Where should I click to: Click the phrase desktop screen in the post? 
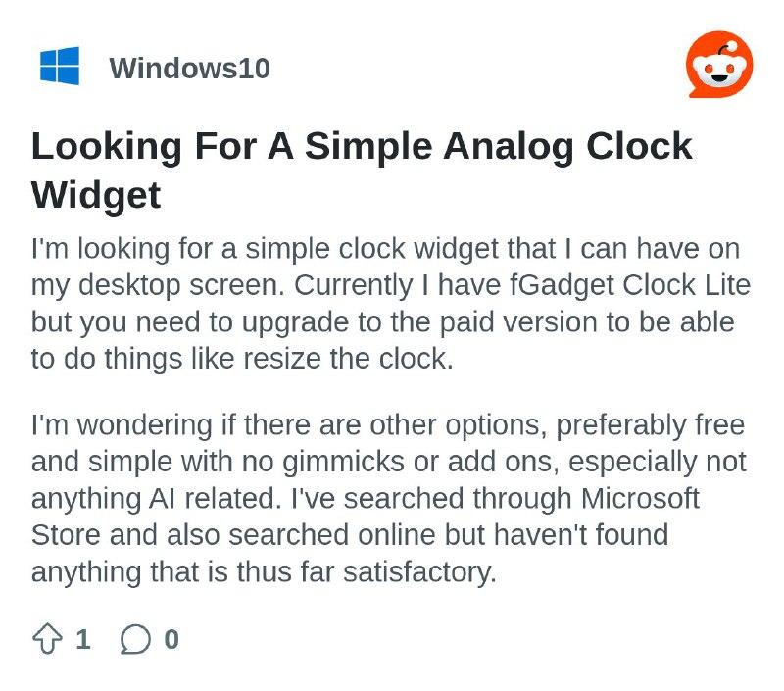181,285
